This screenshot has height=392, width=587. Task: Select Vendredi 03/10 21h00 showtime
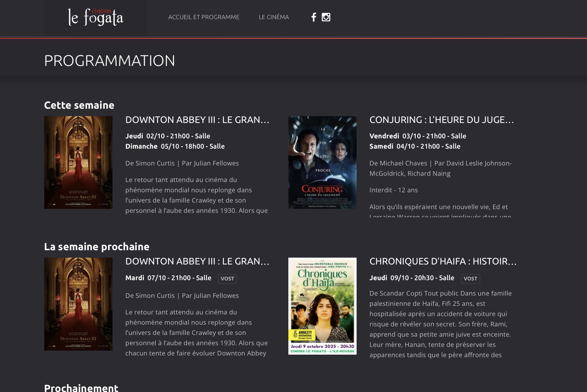pyautogui.click(x=417, y=136)
